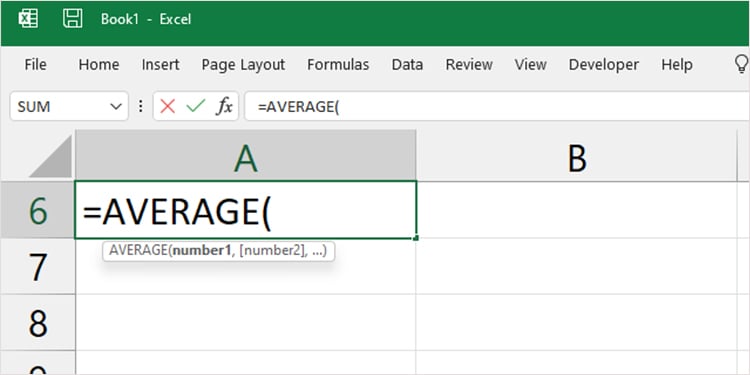Open the Formulas tab
The width and height of the screenshot is (750, 375).
tap(338, 65)
